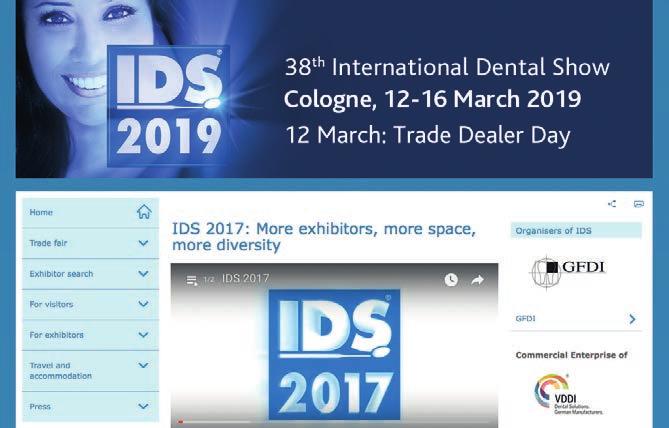Open the Press menu item
The width and height of the screenshot is (669, 428).
pyautogui.click(x=90, y=407)
